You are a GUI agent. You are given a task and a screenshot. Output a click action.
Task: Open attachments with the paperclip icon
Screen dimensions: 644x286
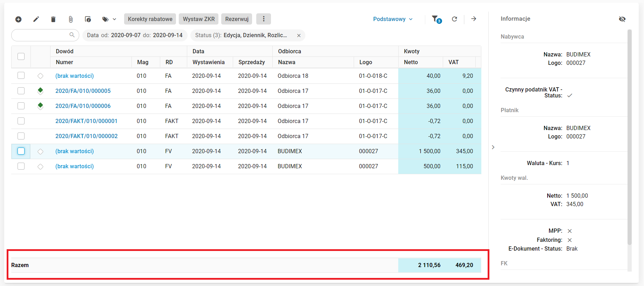[x=70, y=19]
